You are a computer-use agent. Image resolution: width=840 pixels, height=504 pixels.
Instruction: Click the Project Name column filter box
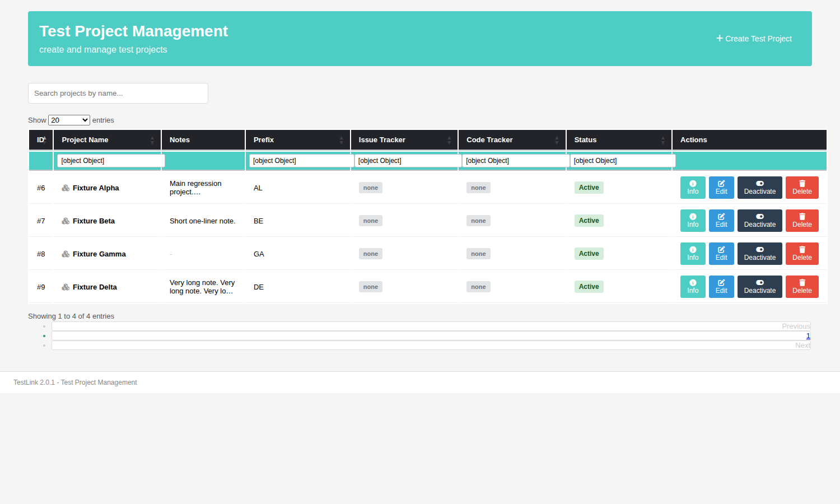111,161
